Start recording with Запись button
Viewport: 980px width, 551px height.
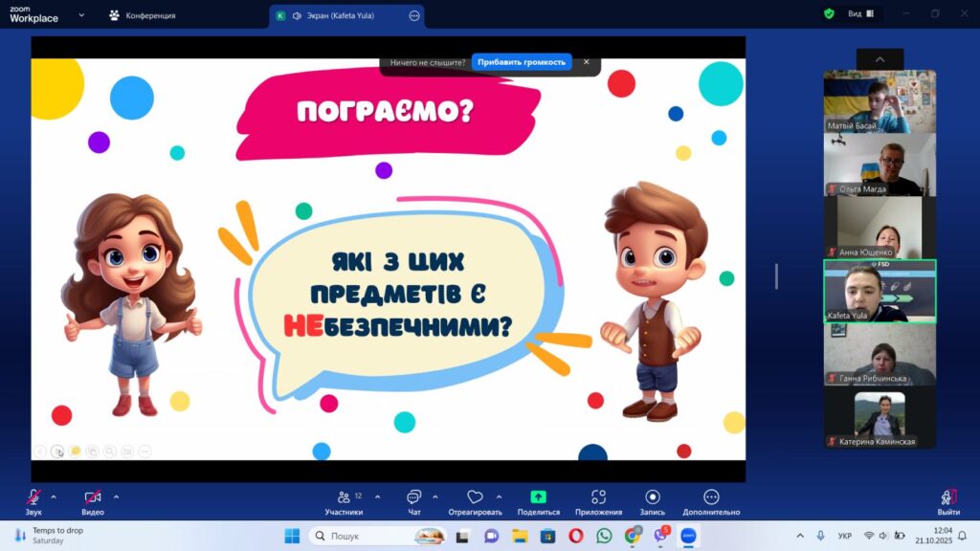(x=653, y=497)
